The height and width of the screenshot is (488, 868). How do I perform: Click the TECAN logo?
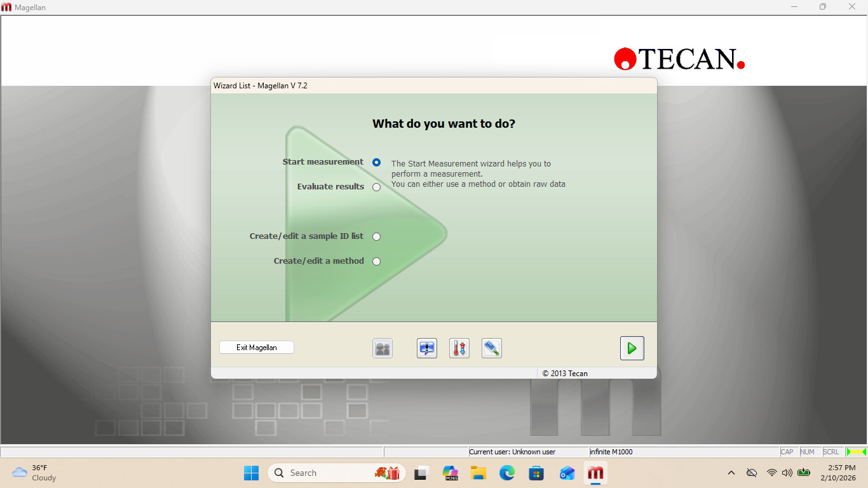click(x=679, y=59)
